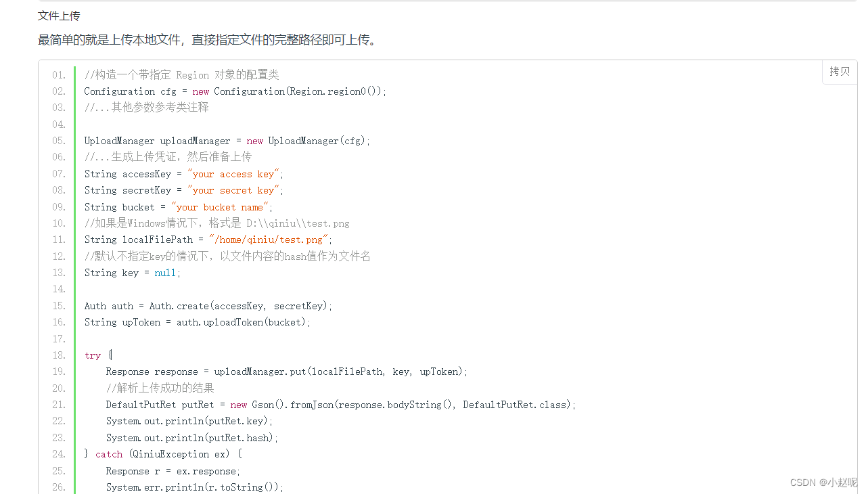Screen dimensions: 868x494
Task: Click comment 其他参数参考类注释
Action: 147,108
